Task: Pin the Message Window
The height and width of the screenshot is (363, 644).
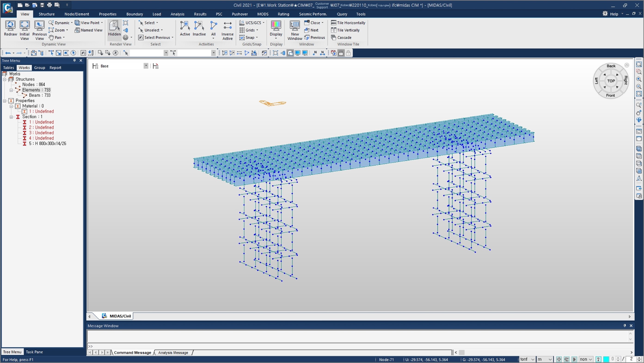Action: tap(624, 326)
